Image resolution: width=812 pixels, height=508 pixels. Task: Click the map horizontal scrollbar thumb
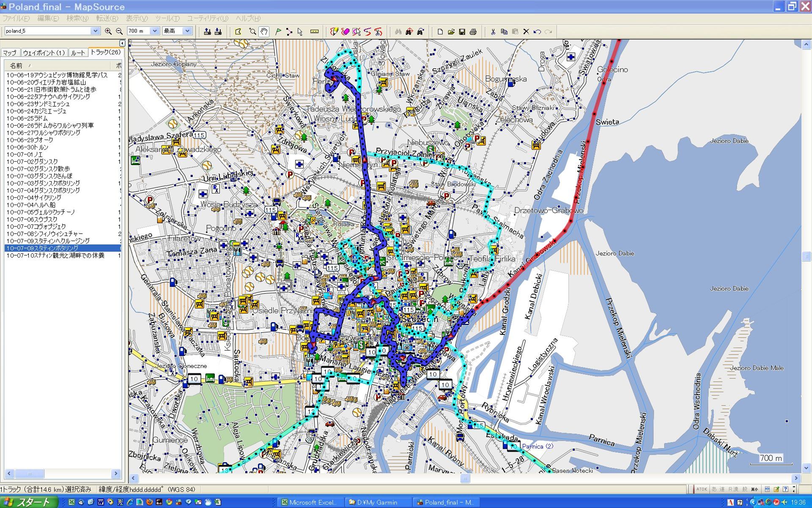[x=465, y=478]
